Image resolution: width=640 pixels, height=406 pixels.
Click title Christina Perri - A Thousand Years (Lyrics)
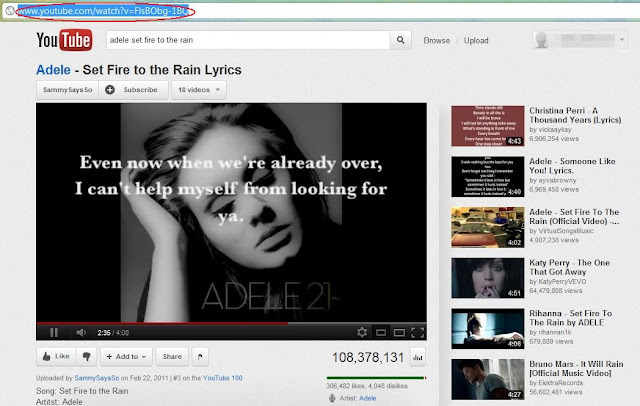(575, 115)
